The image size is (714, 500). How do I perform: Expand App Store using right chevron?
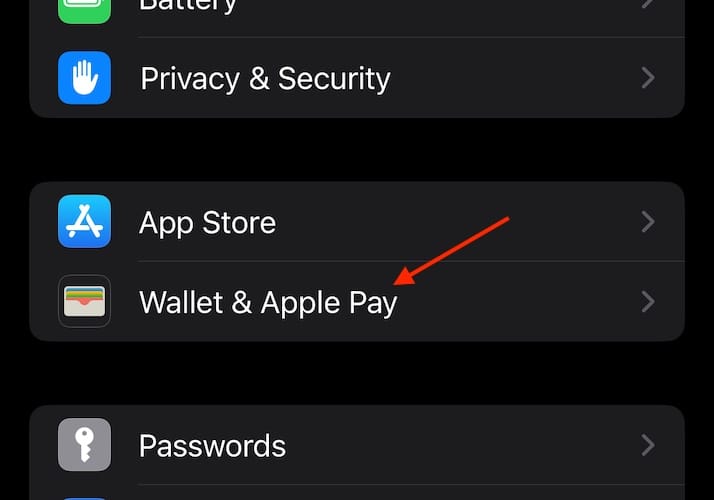tap(648, 222)
